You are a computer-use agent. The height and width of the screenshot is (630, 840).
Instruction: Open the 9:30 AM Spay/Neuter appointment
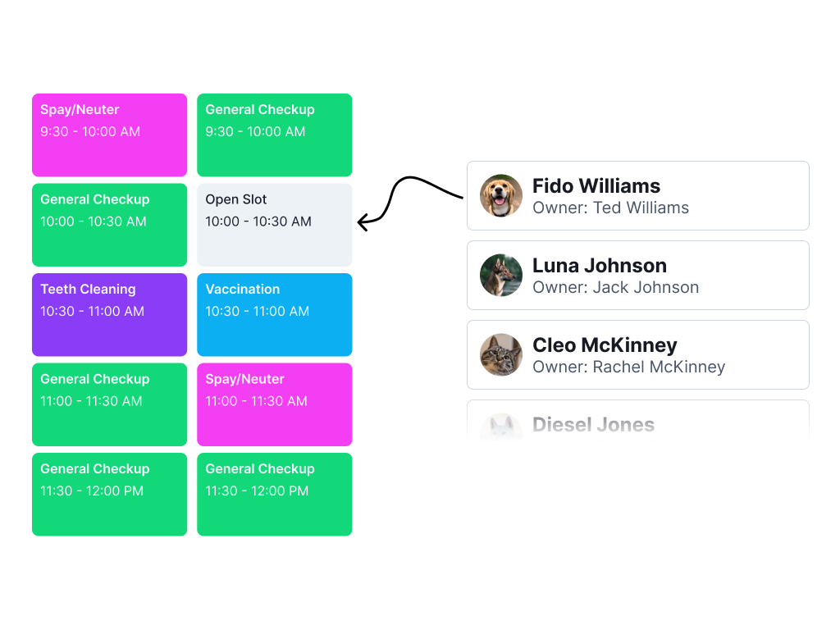pyautogui.click(x=109, y=135)
